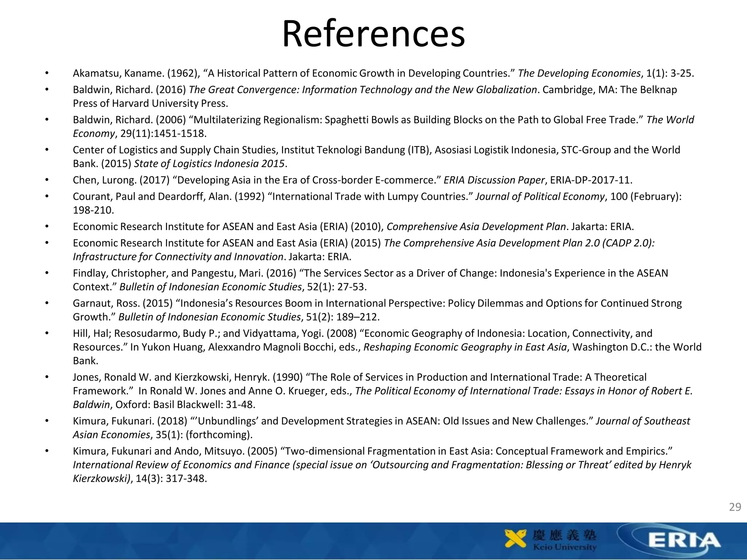Click Kimura and Ando 2005 reference
The image size is (747, 560).
tap(372, 451)
